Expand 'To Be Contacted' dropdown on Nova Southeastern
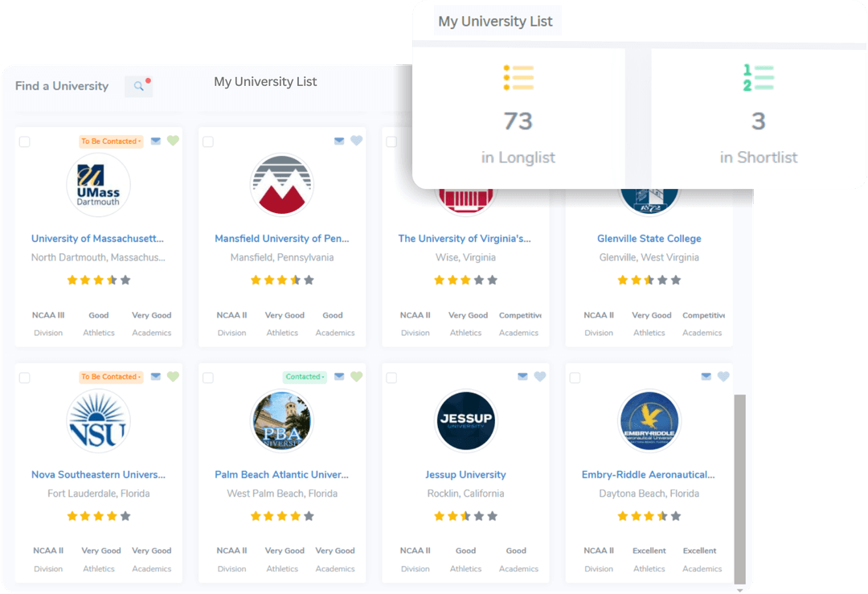Screen dimensions: 868x594 pyautogui.click(x=111, y=376)
